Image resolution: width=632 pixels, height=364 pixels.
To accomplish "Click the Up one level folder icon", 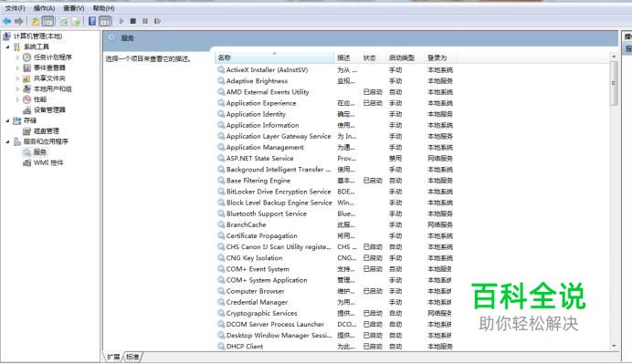I will pyautogui.click(x=36, y=21).
